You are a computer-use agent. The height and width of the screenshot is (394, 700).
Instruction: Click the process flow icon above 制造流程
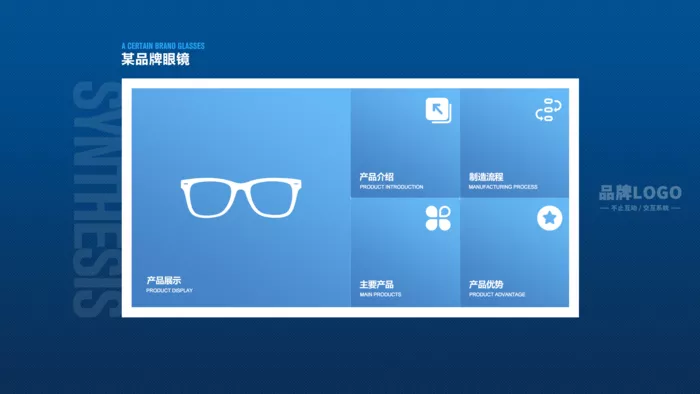pos(548,110)
